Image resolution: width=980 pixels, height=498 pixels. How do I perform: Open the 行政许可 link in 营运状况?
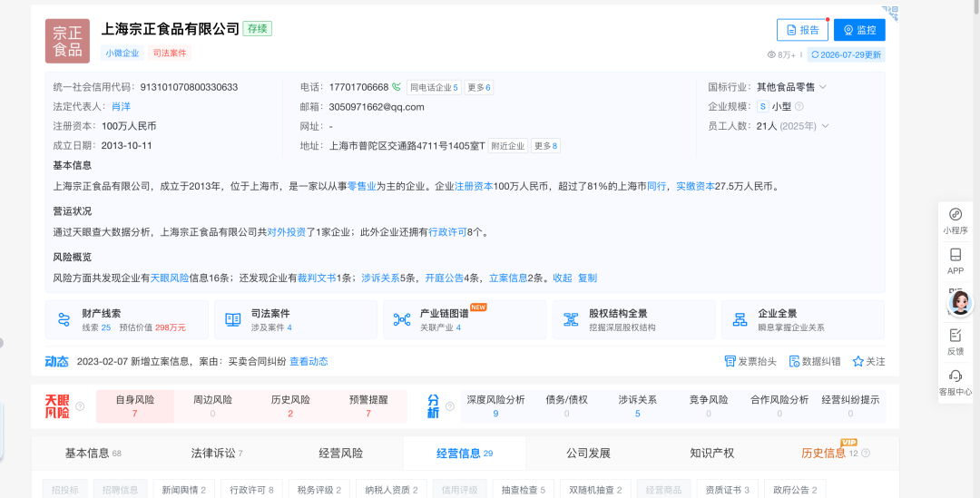[x=447, y=232]
